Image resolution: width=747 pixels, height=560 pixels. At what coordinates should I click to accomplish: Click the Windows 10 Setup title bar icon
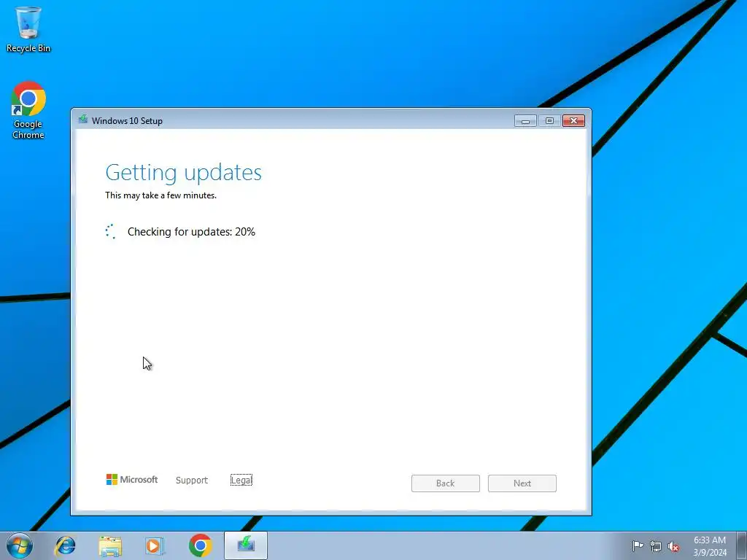click(83, 120)
